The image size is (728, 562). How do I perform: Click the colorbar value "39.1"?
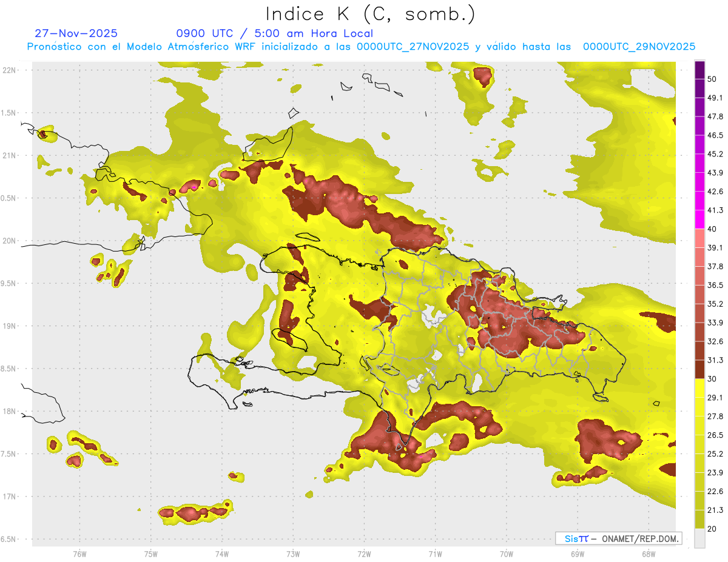(715, 248)
